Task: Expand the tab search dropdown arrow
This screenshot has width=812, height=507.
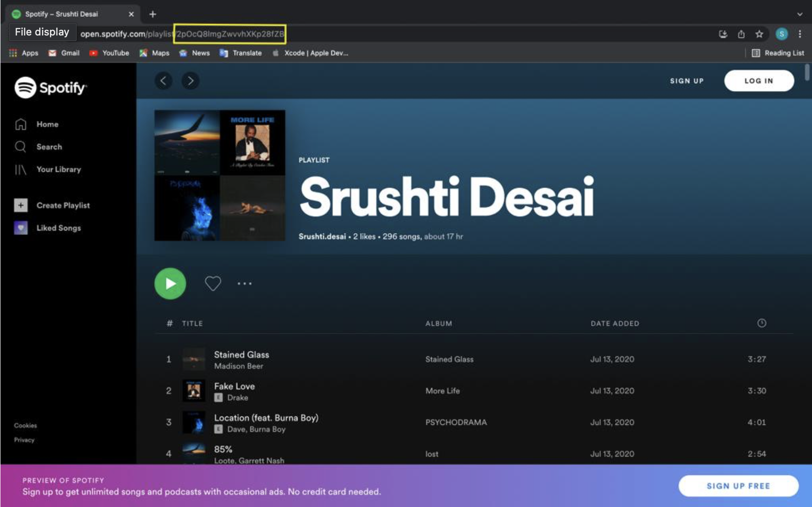Action: coord(800,14)
